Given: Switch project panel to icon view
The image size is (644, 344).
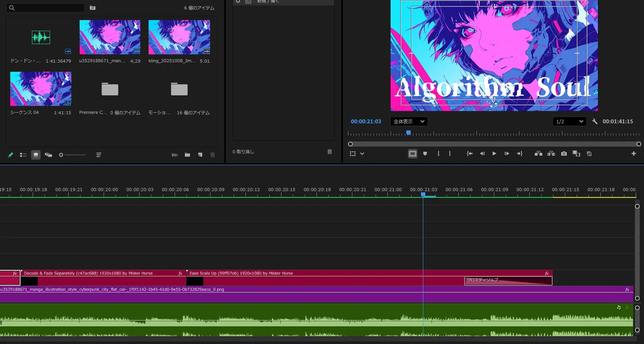Looking at the screenshot, I should click(36, 155).
